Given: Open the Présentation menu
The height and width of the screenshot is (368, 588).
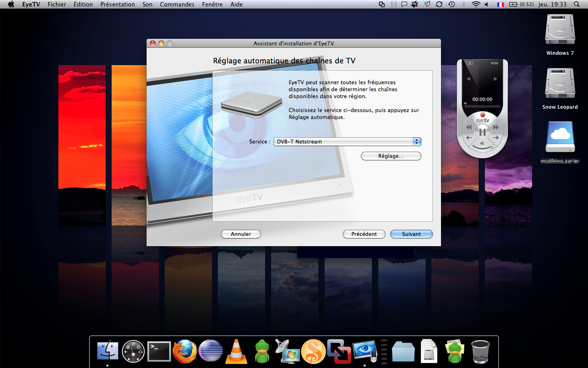Looking at the screenshot, I should 118,4.
